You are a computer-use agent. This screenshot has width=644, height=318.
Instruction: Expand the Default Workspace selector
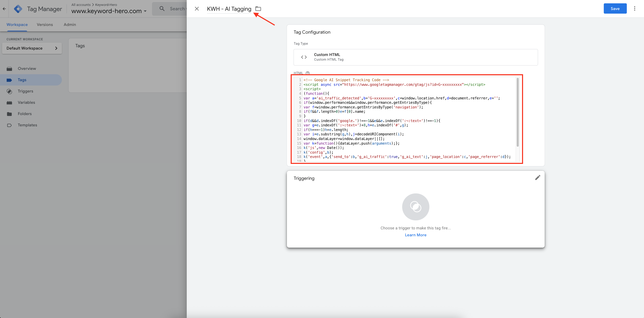(32, 48)
